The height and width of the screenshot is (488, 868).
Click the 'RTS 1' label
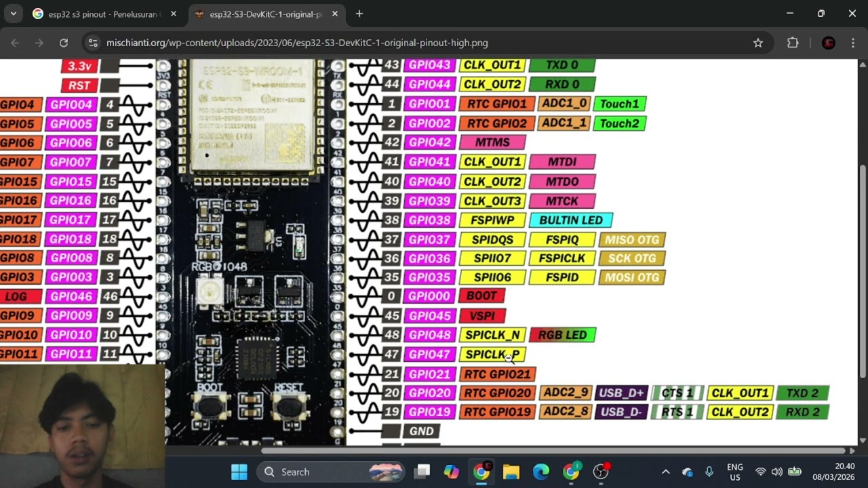tap(677, 412)
